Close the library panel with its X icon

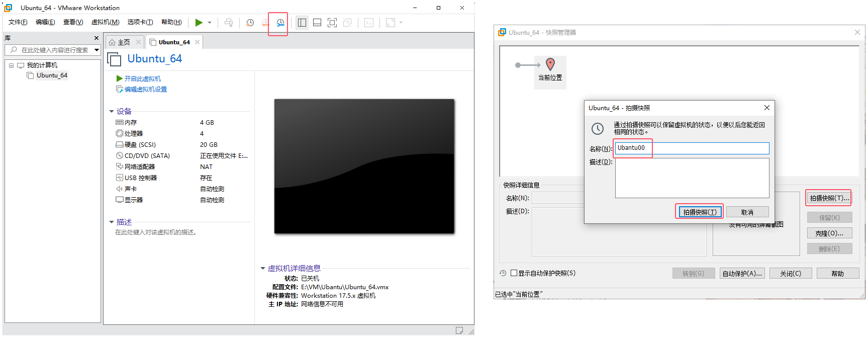tap(97, 38)
